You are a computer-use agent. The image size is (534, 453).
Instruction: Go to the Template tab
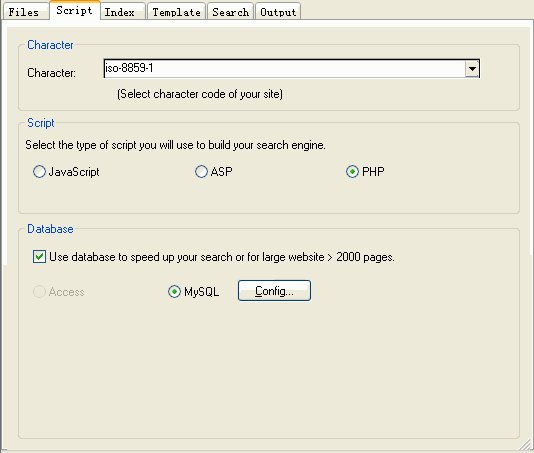pyautogui.click(x=176, y=12)
